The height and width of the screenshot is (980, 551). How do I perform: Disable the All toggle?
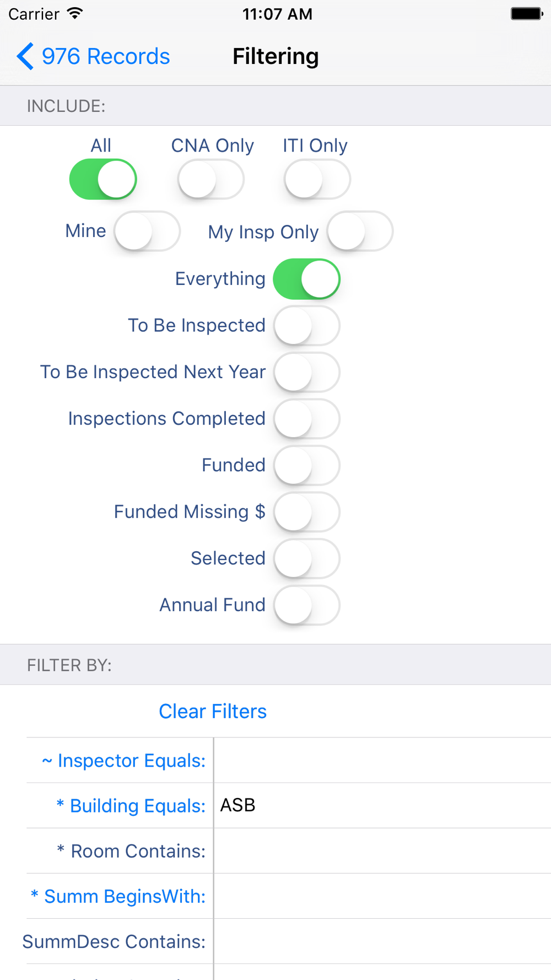(103, 179)
